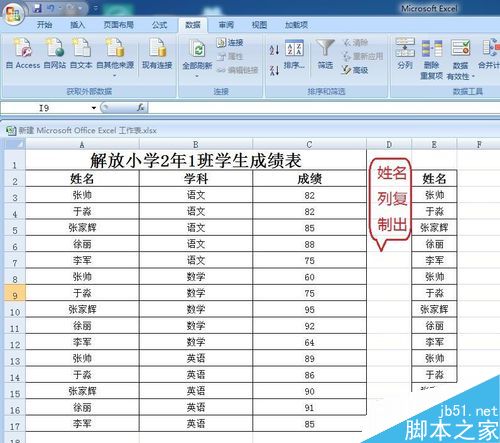Select column C header
The width and height of the screenshot is (500, 443).
click(309, 144)
